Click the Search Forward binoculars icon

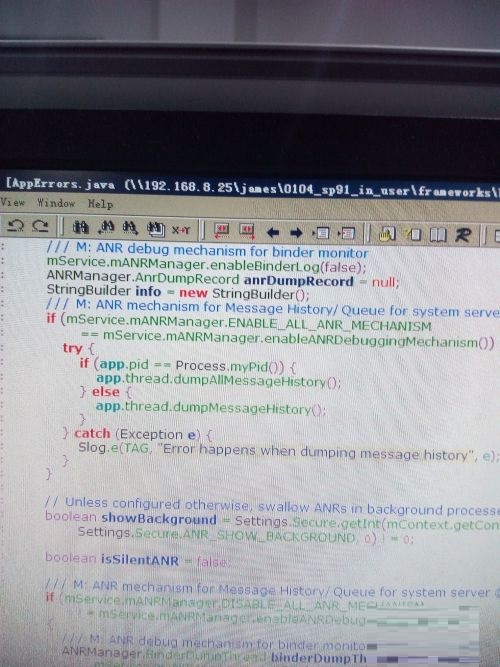[x=130, y=228]
